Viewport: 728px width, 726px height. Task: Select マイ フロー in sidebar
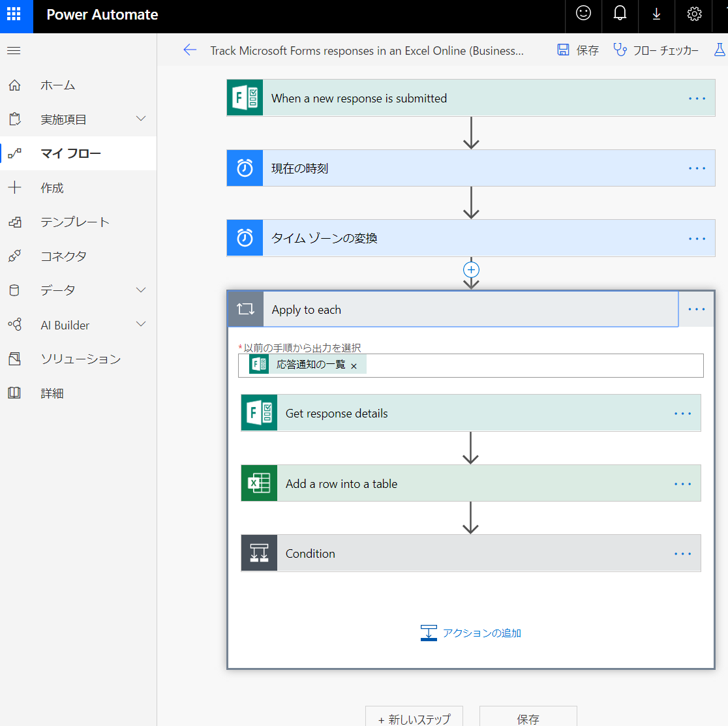tap(78, 153)
